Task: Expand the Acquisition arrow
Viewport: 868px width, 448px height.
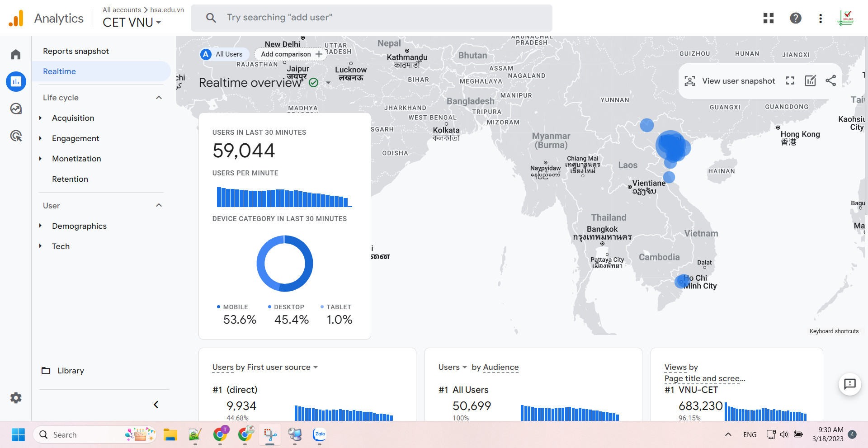Action: [x=40, y=118]
